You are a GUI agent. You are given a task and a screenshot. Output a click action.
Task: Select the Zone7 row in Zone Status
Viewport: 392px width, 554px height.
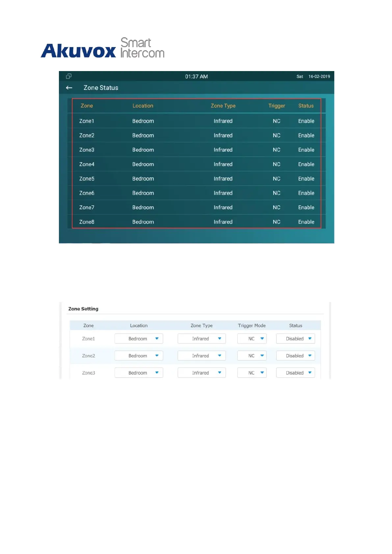click(196, 207)
